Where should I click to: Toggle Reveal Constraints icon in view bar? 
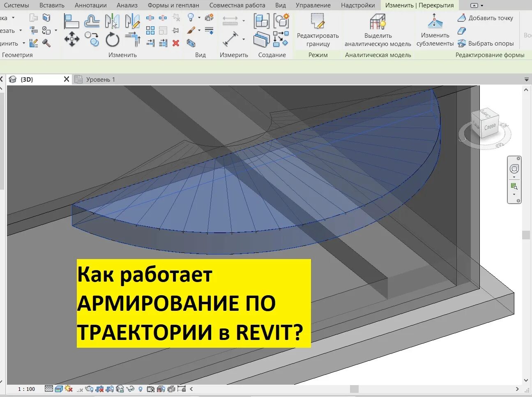click(x=181, y=388)
